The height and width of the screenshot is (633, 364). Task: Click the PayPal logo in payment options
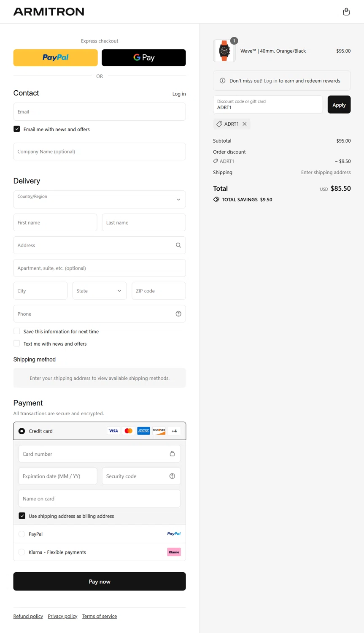click(174, 534)
